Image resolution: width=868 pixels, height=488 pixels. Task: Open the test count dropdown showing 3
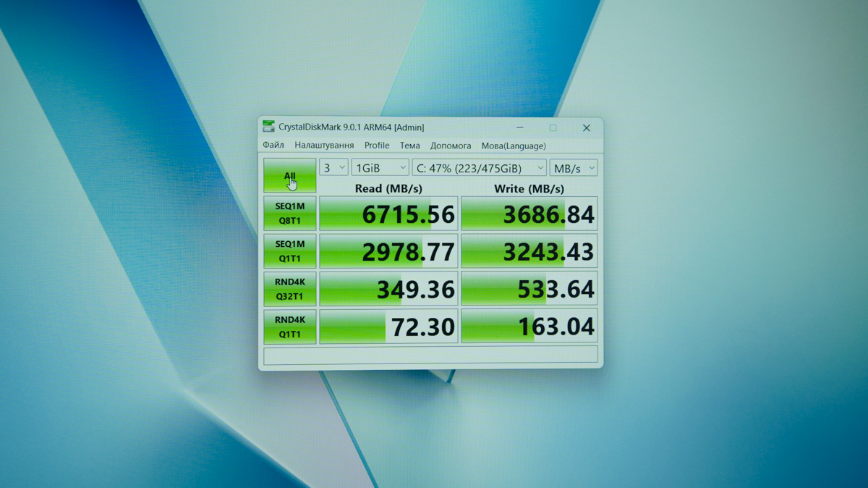coord(333,167)
